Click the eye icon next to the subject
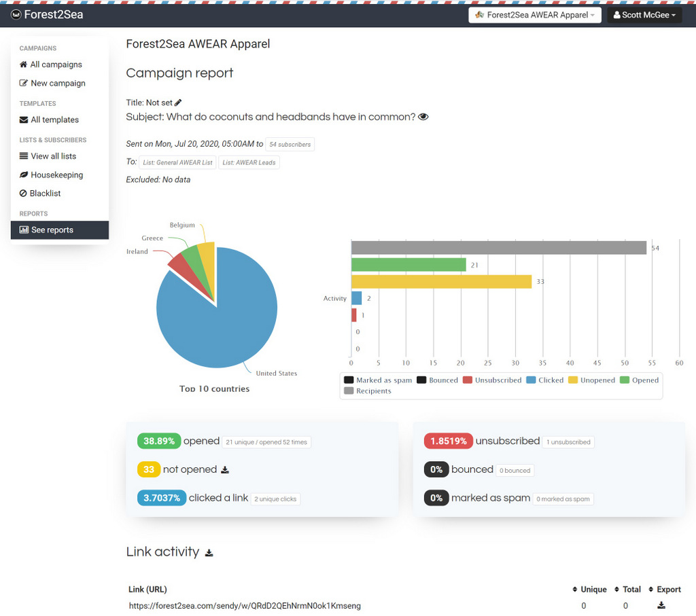Image resolution: width=696 pixels, height=616 pixels. tap(423, 117)
